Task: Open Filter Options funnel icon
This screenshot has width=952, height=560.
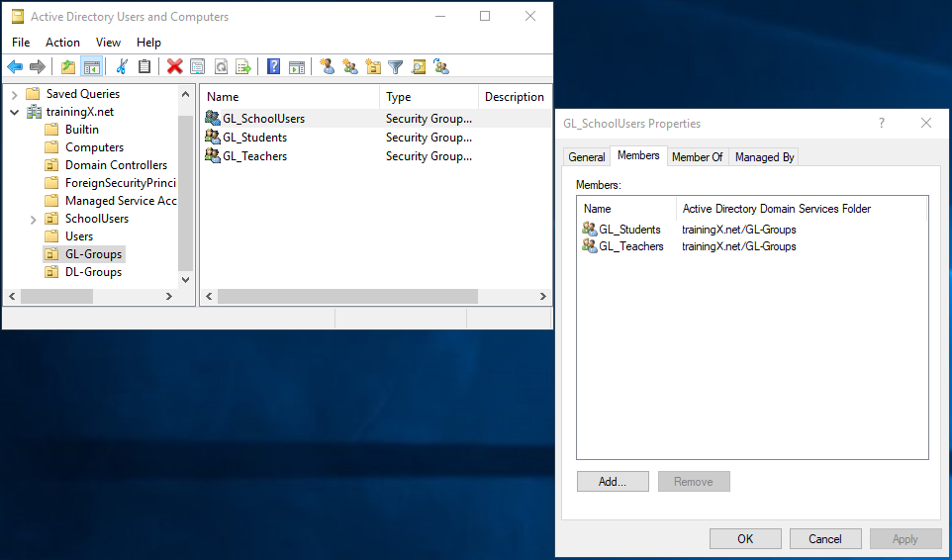Action: point(395,66)
